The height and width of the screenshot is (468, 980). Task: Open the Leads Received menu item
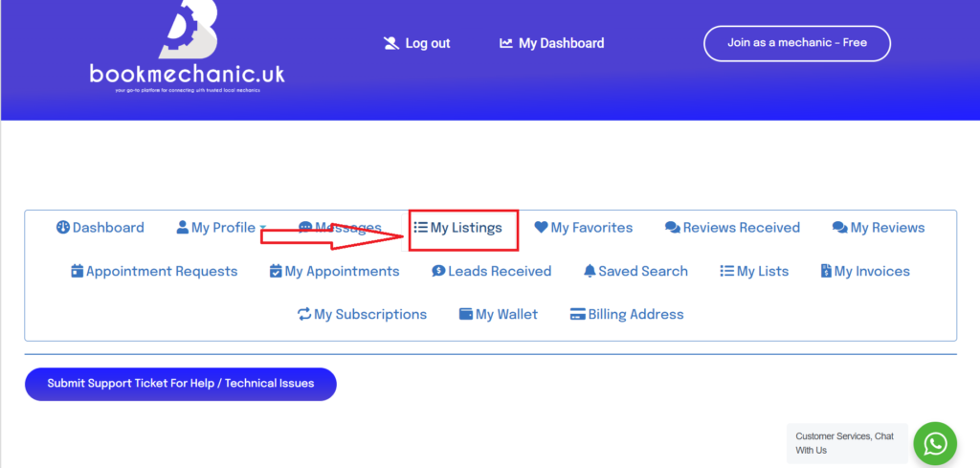[491, 271]
